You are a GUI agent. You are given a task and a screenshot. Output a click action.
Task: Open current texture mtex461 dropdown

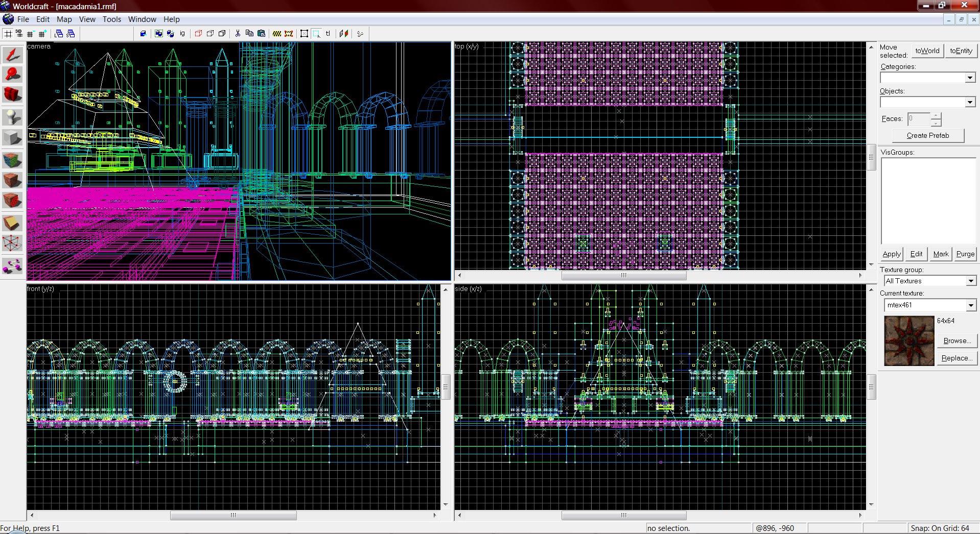(x=970, y=305)
